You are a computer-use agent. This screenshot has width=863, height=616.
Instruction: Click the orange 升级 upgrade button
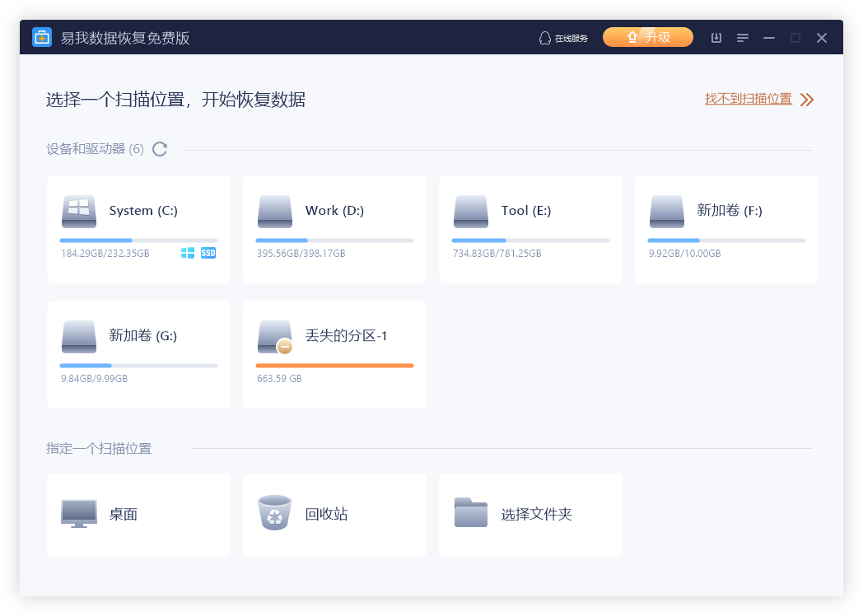coord(648,37)
